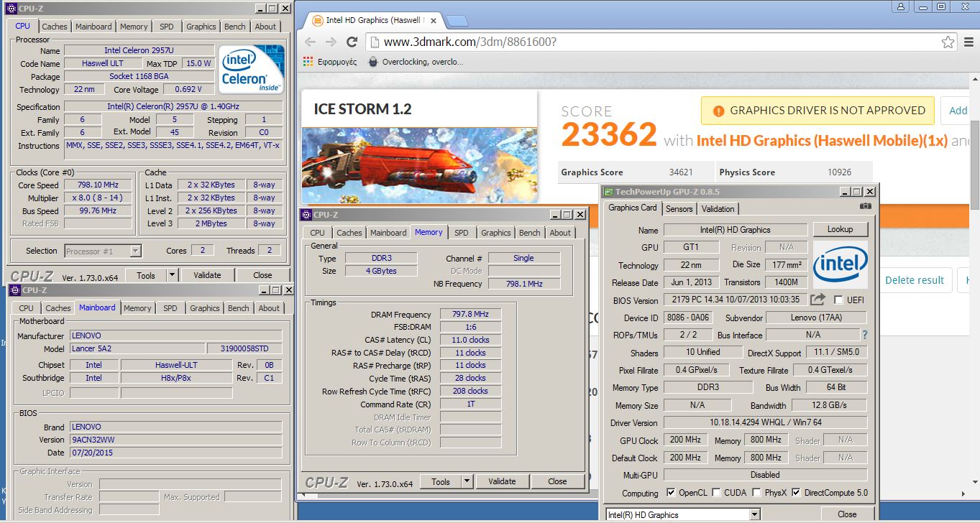Reload the 3DMark page

coord(352,42)
